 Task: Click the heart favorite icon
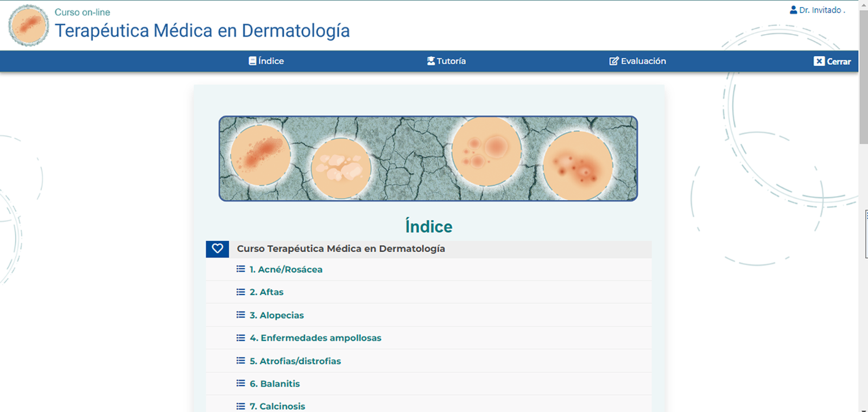(x=217, y=249)
